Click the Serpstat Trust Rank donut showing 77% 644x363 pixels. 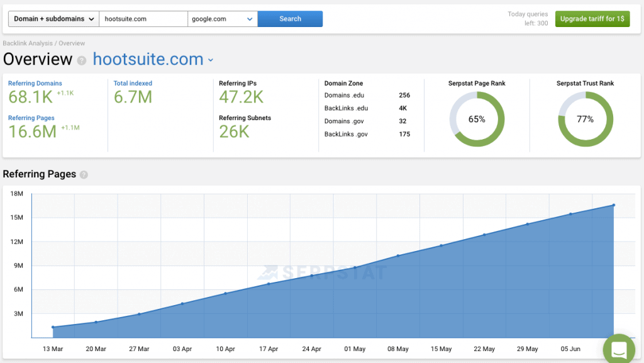coord(586,118)
